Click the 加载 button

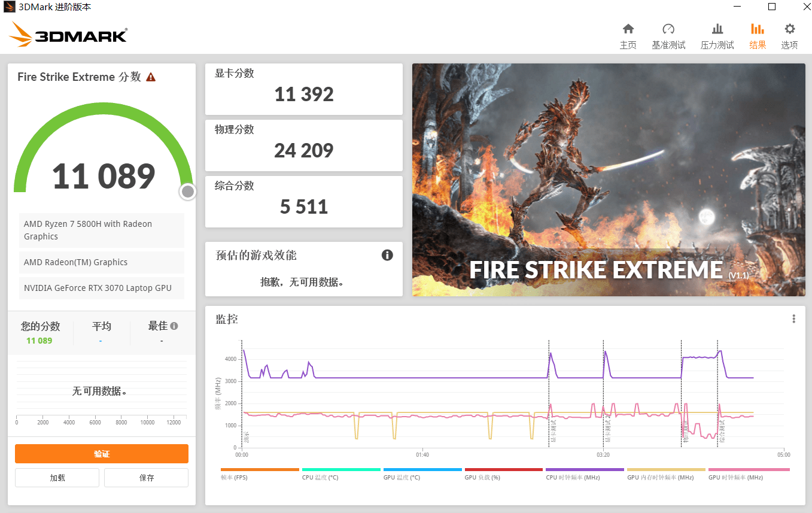pyautogui.click(x=57, y=478)
